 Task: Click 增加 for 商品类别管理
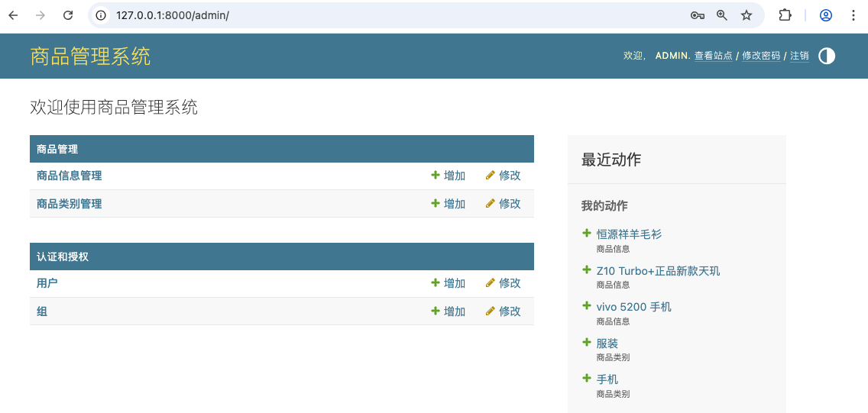(x=449, y=204)
